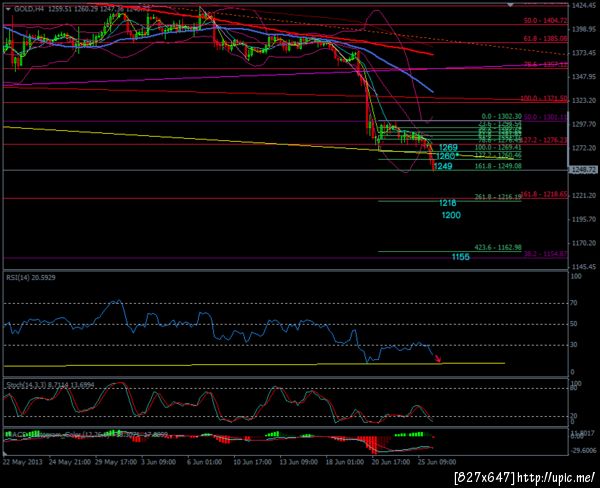Click the RSI(14) 20.5929 indicator label

click(x=31, y=277)
